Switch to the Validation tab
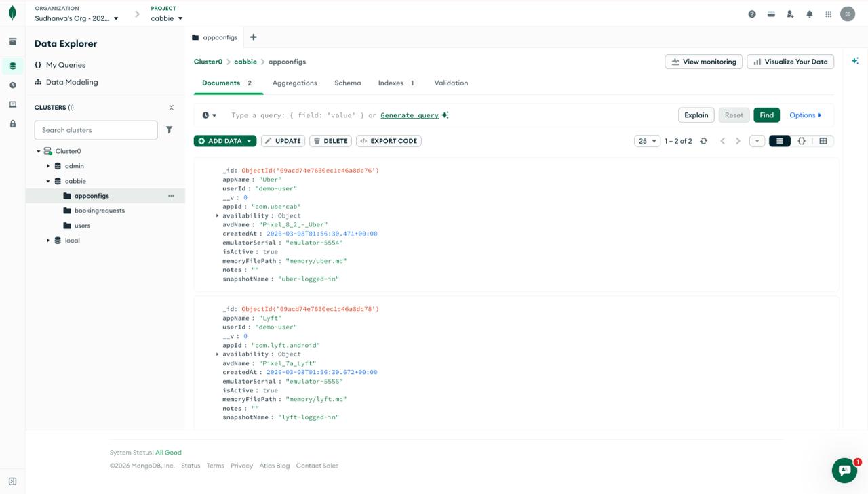 point(451,83)
